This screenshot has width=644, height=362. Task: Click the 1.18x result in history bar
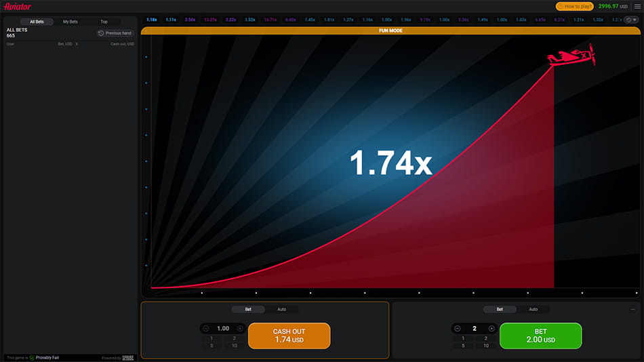[152, 20]
